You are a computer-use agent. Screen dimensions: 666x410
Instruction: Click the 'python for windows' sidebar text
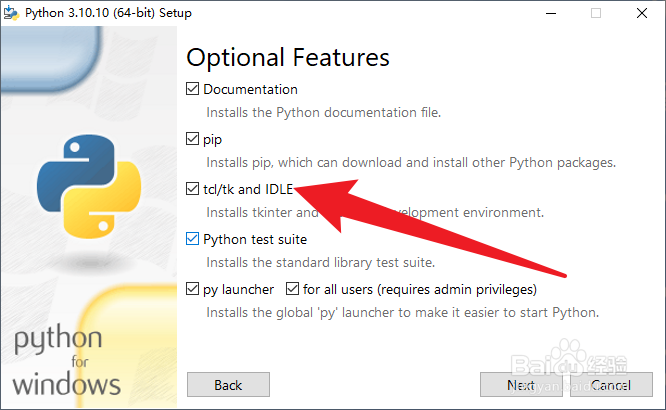(67, 360)
